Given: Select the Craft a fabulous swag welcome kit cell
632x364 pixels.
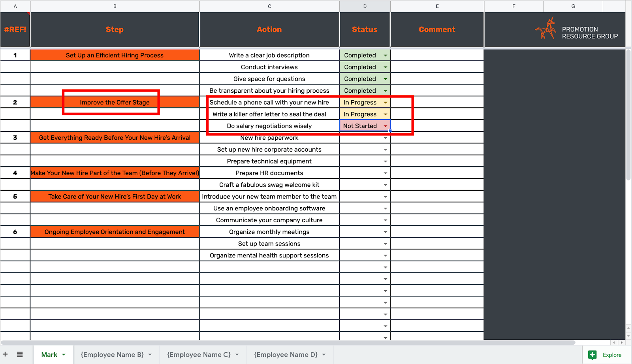Looking at the screenshot, I should click(269, 185).
